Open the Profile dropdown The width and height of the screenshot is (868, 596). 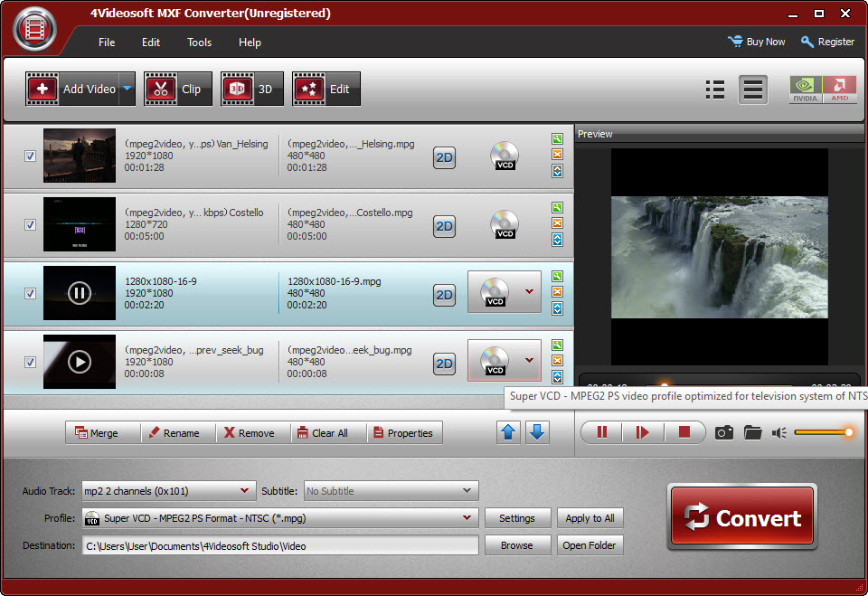click(280, 518)
